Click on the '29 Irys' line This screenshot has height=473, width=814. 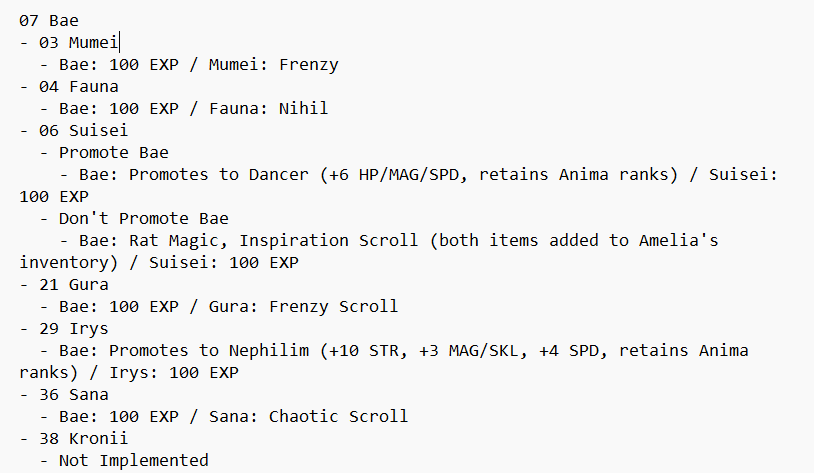(x=64, y=329)
